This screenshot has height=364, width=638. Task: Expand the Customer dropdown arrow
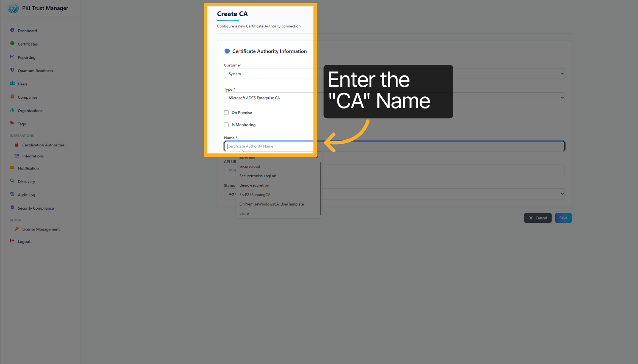(x=562, y=74)
